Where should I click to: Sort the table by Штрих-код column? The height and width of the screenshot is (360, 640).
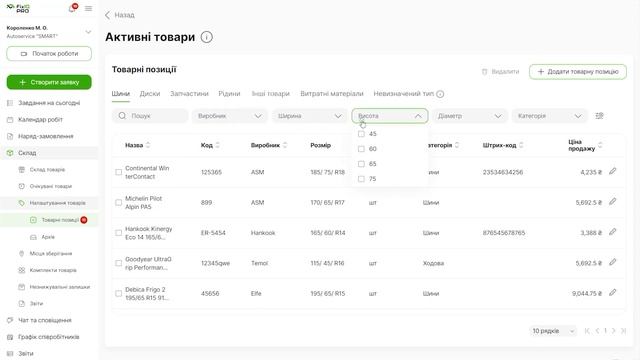[521, 145]
